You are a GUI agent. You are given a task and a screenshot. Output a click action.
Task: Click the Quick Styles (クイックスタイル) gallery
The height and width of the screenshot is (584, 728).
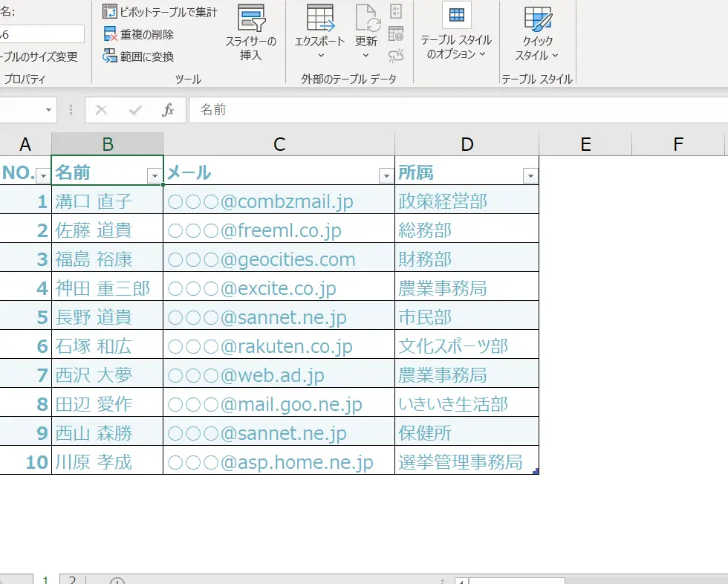pos(537,33)
